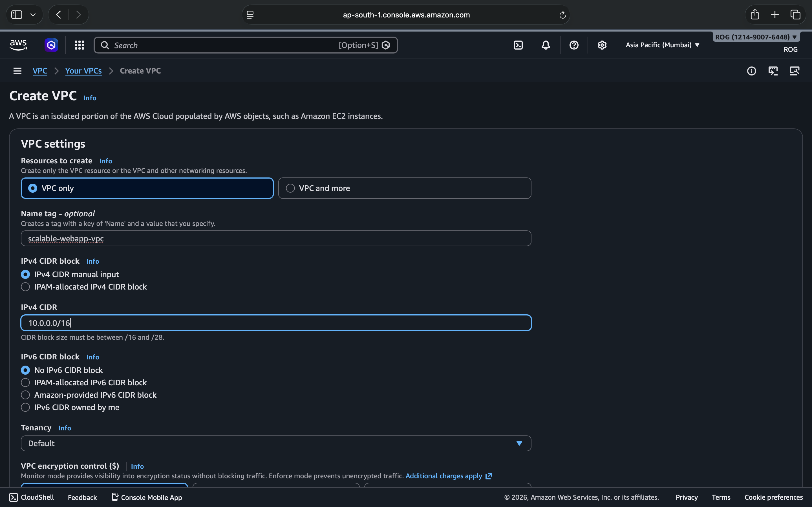The height and width of the screenshot is (507, 812).
Task: Open the Additional charges apply link
Action: coord(443,476)
